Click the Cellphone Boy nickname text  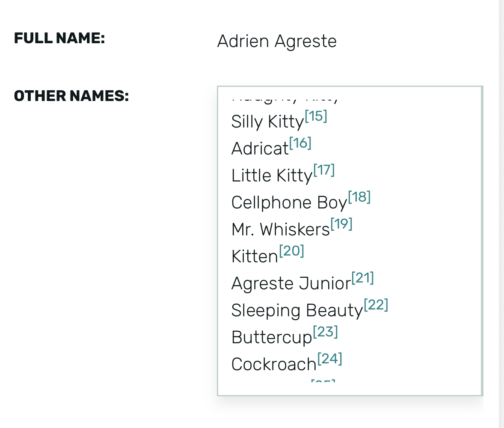(289, 203)
